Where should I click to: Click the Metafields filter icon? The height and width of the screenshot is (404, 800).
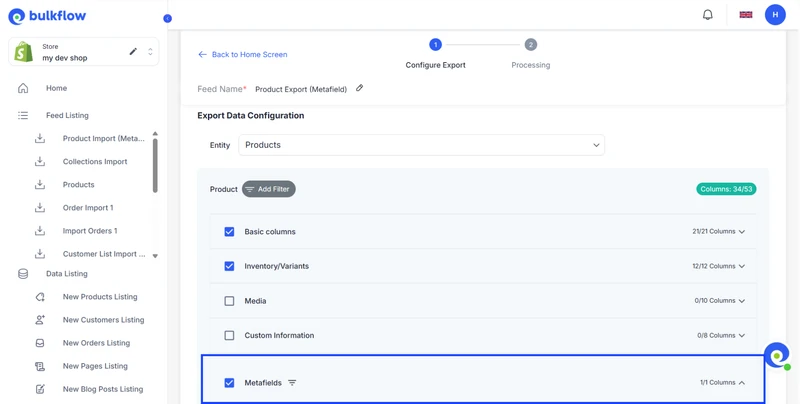292,383
